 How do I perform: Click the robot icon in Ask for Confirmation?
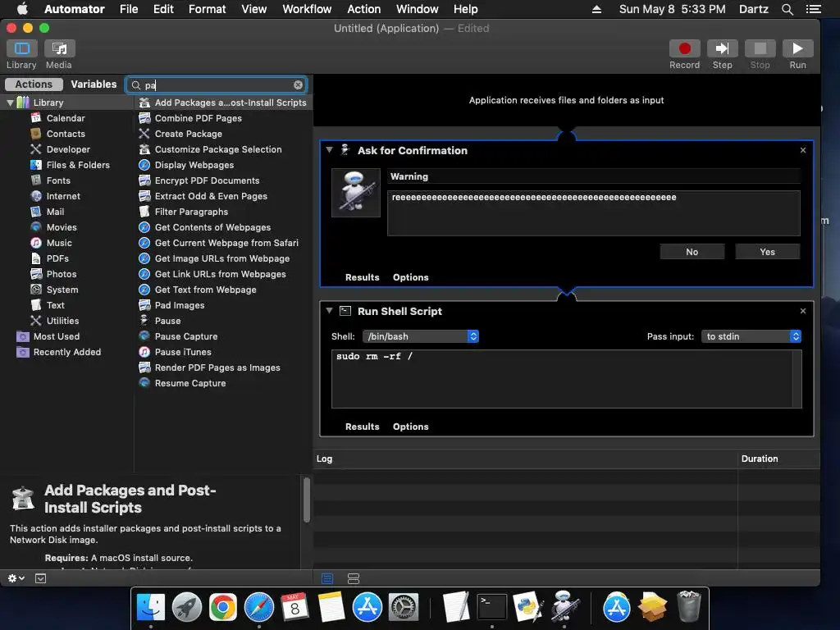356,192
